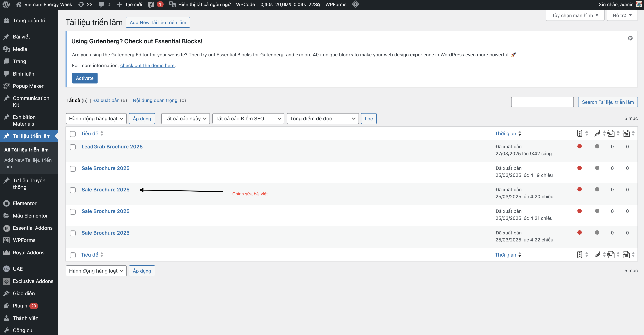Tick the checkbox for the last Sale Brochure 2025
644x335 pixels.
point(73,233)
